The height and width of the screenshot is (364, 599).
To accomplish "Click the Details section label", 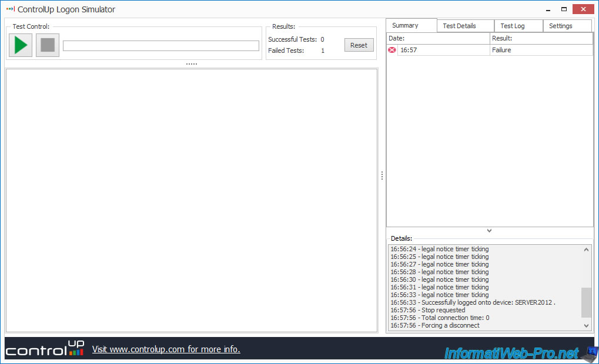I will click(x=401, y=238).
